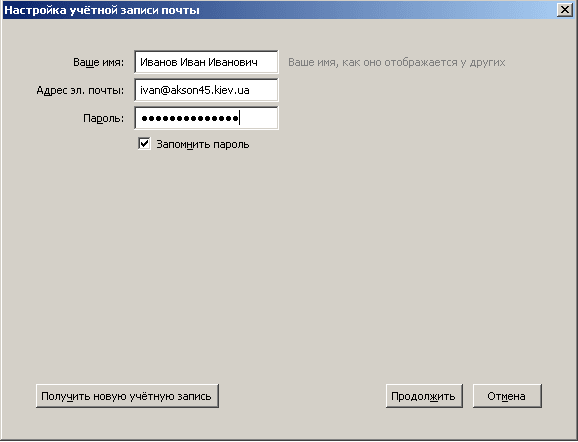The height and width of the screenshot is (442, 578).
Task: Uncheck the 'Запомнить пароль' checkbox
Action: (144, 144)
